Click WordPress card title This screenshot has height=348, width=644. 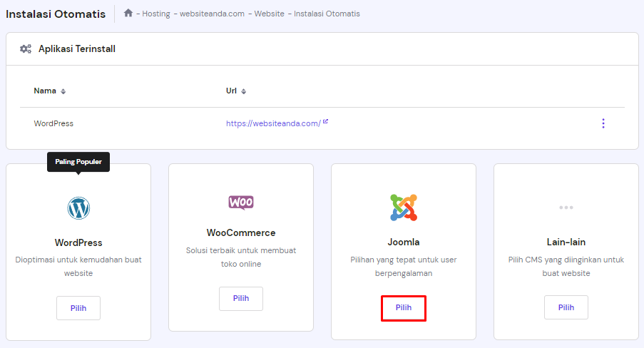pyautogui.click(x=78, y=243)
